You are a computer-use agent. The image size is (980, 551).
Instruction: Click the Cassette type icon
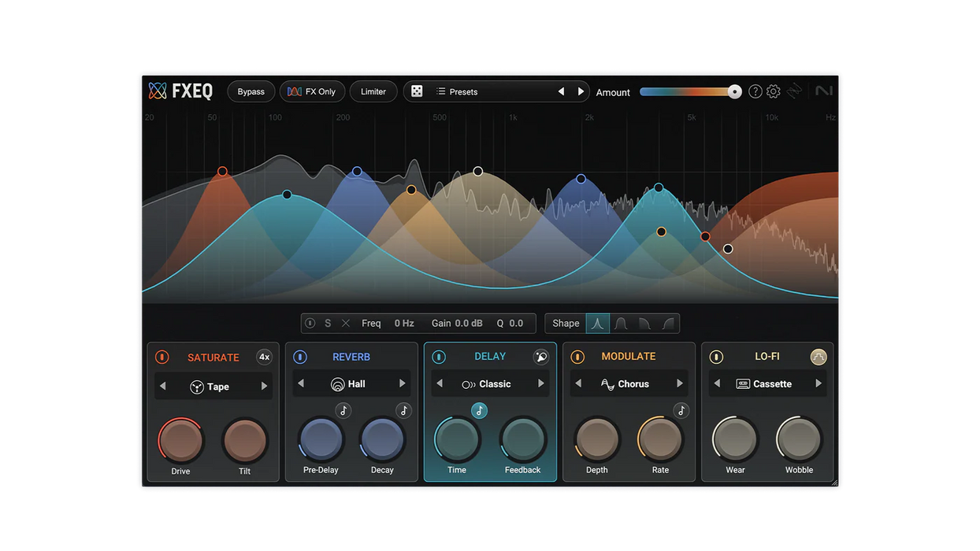743,384
